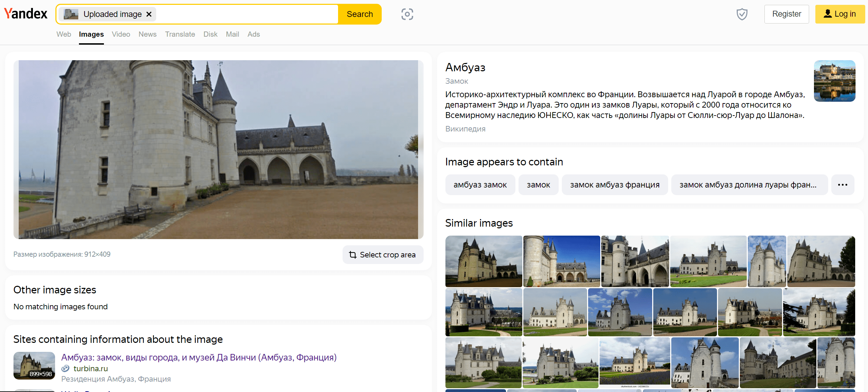Open fourth similar image in top row
868x392 pixels.
708,261
